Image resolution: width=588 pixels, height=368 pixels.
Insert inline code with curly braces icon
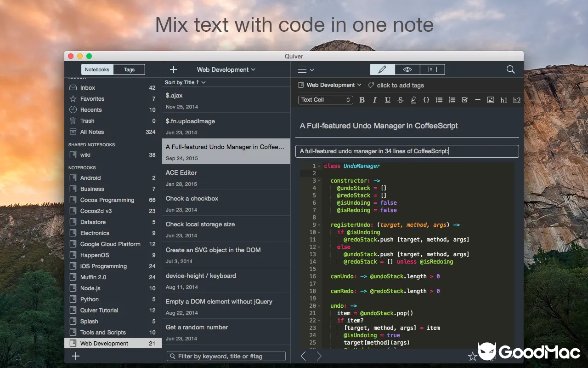pos(426,100)
